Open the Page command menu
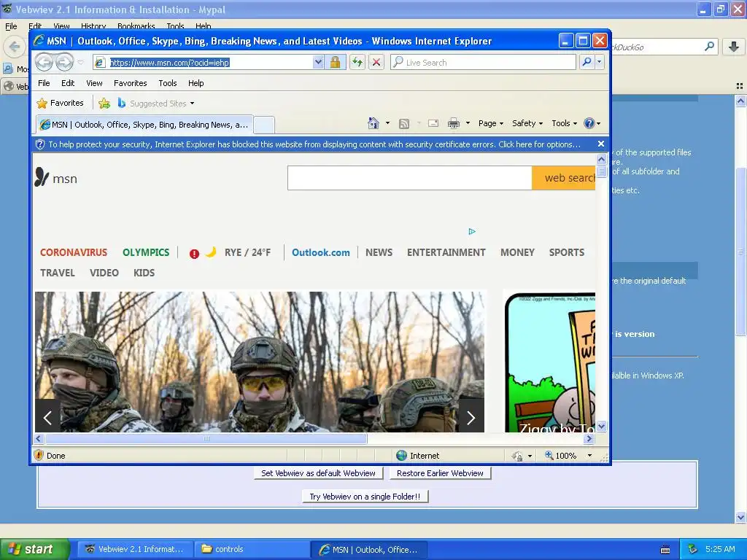This screenshot has width=747, height=560. 491,123
